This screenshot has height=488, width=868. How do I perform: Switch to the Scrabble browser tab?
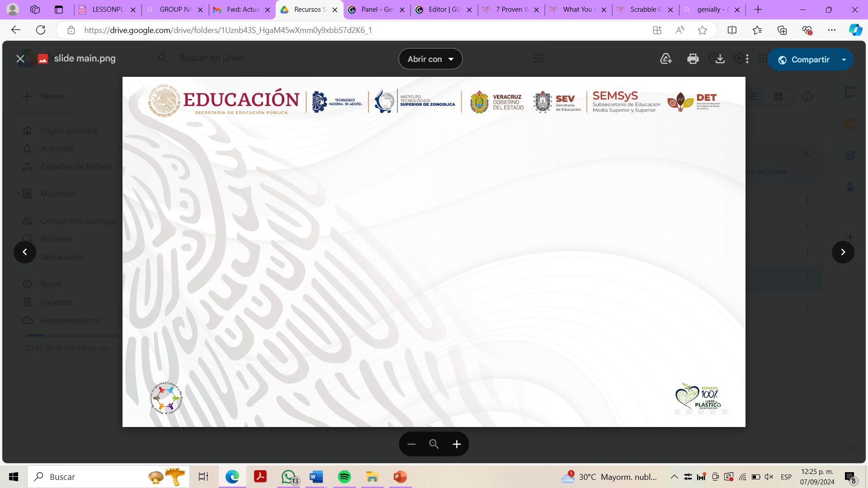(x=645, y=9)
